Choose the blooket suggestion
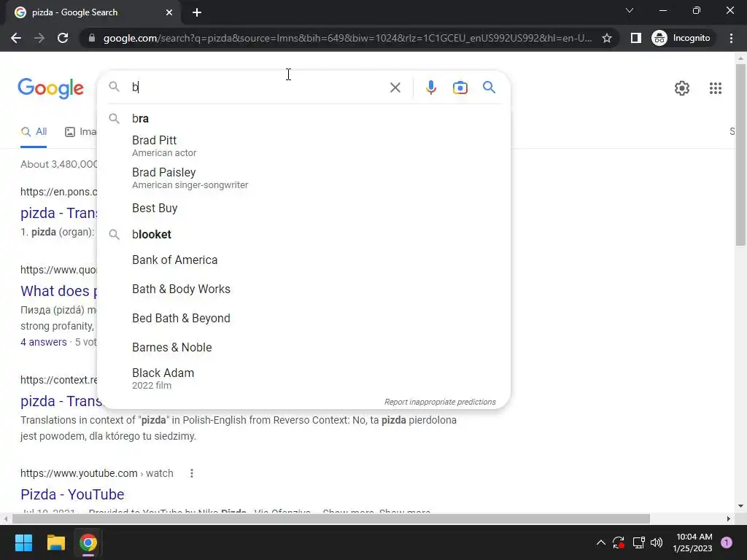747x560 pixels. pyautogui.click(x=303, y=234)
